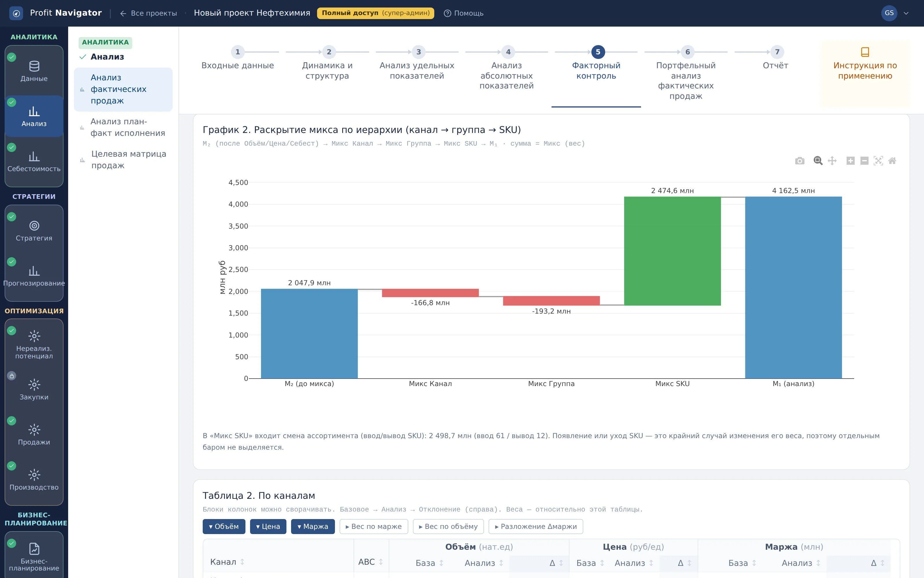The width and height of the screenshot is (924, 578).
Task: Open the Помощь help link
Action: [x=463, y=13]
